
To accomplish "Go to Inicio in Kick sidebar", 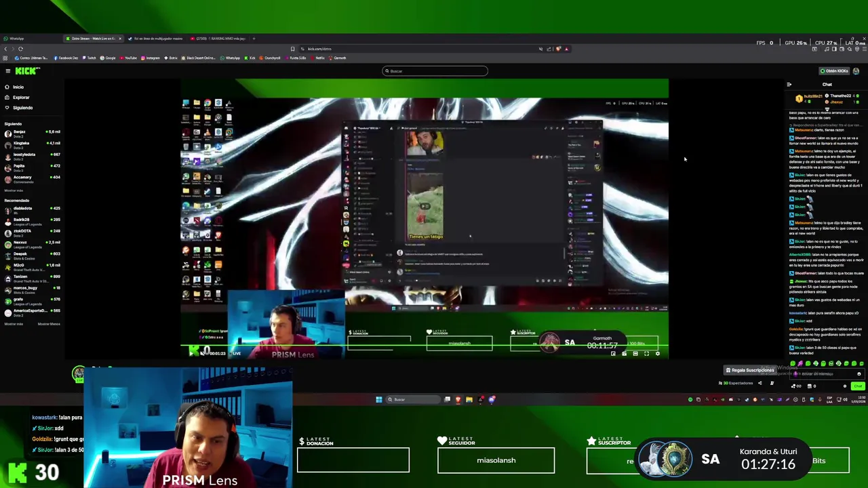I will point(14,87).
